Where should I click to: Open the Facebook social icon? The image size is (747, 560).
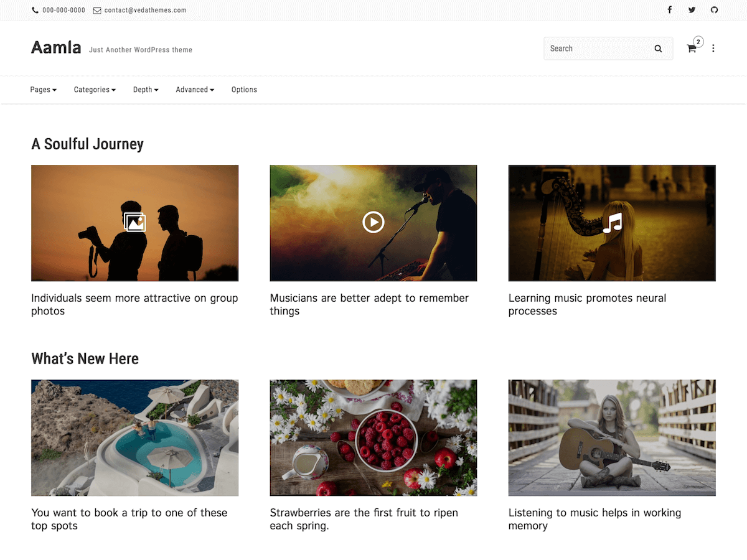pyautogui.click(x=670, y=10)
